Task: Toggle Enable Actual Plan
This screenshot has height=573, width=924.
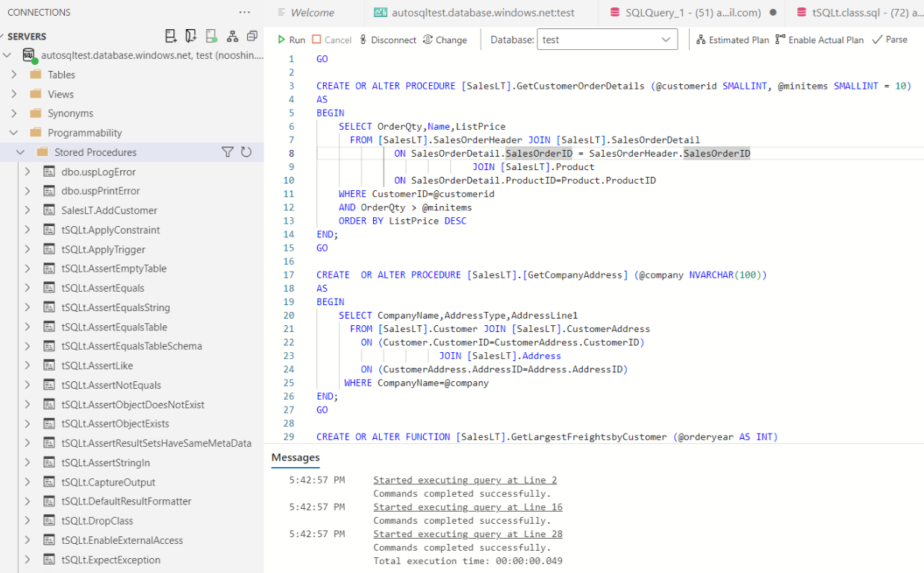Action: [x=819, y=40]
